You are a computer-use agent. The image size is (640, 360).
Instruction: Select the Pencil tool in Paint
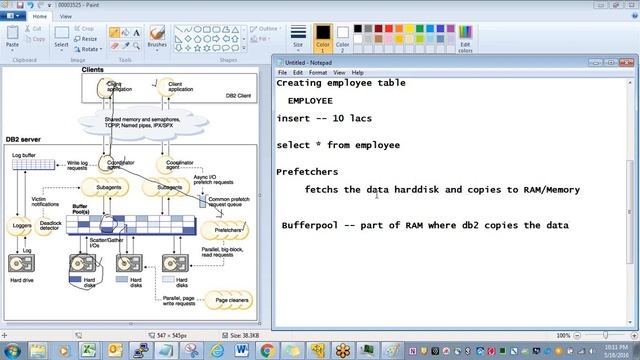[x=114, y=32]
